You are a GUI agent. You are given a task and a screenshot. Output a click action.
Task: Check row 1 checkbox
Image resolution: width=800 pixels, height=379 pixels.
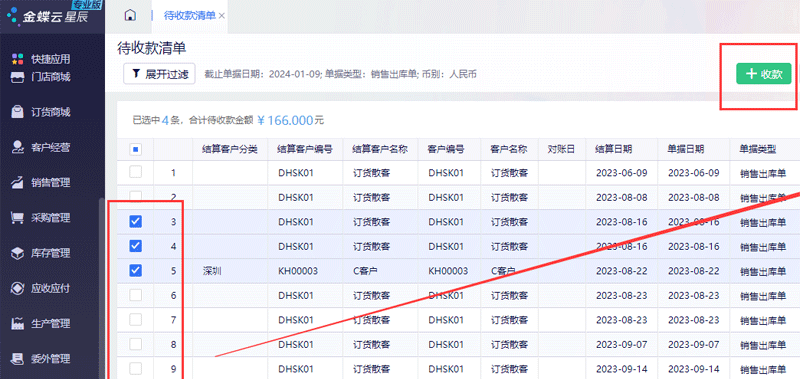(x=136, y=172)
